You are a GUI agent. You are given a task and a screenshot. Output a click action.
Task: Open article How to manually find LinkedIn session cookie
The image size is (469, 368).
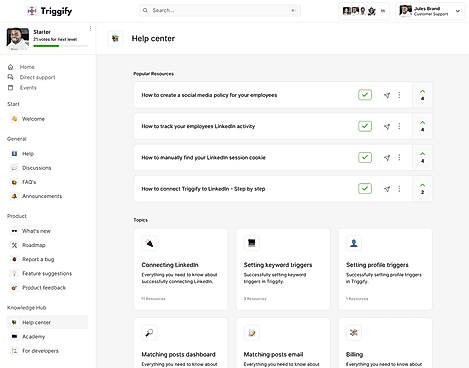[203, 157]
